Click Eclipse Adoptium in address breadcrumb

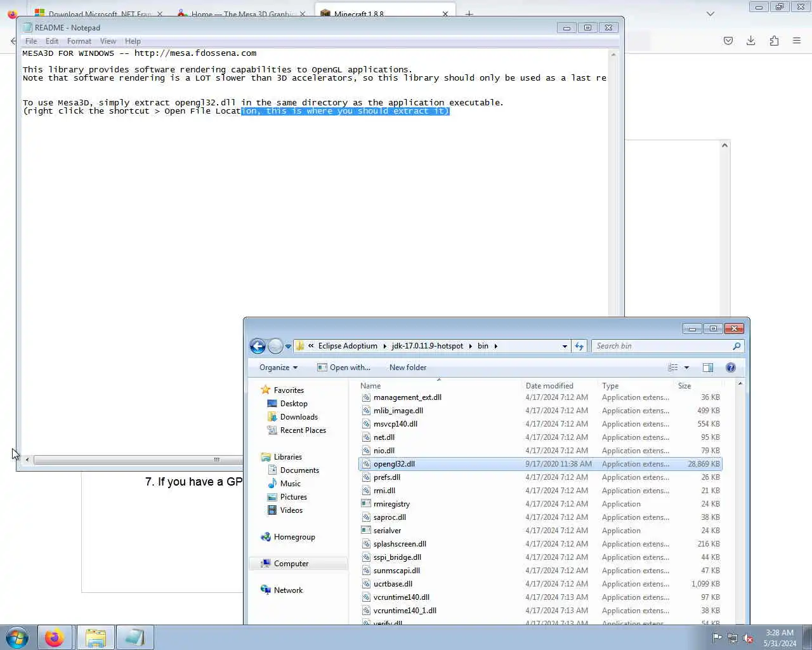[348, 346]
